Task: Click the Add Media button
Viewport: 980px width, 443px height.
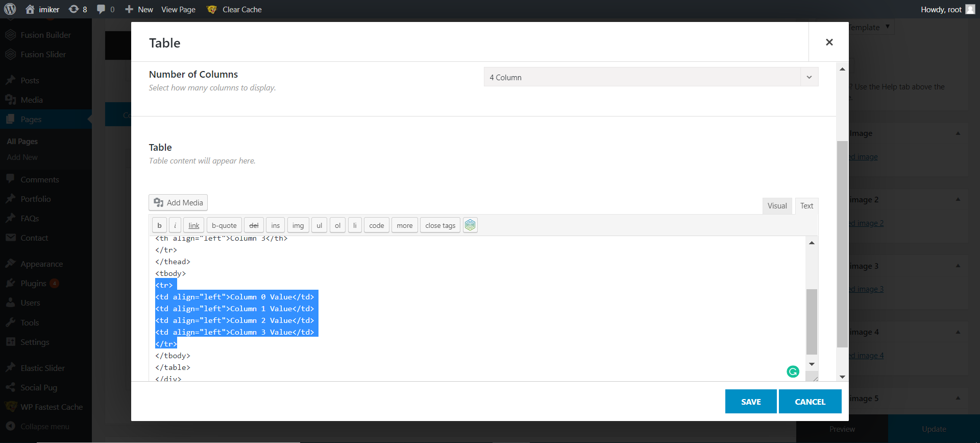Action: (x=178, y=202)
